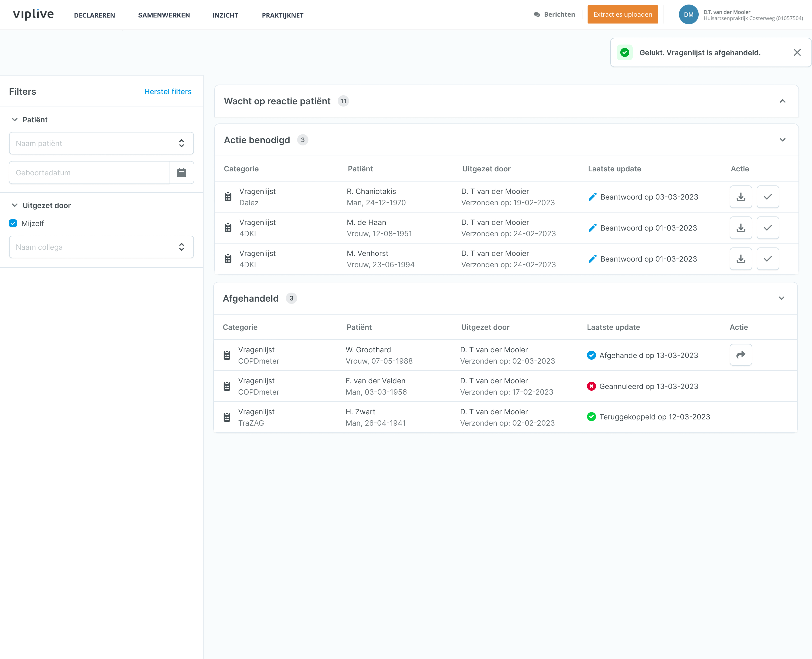Collapse the Afgehandeld section

click(x=781, y=298)
